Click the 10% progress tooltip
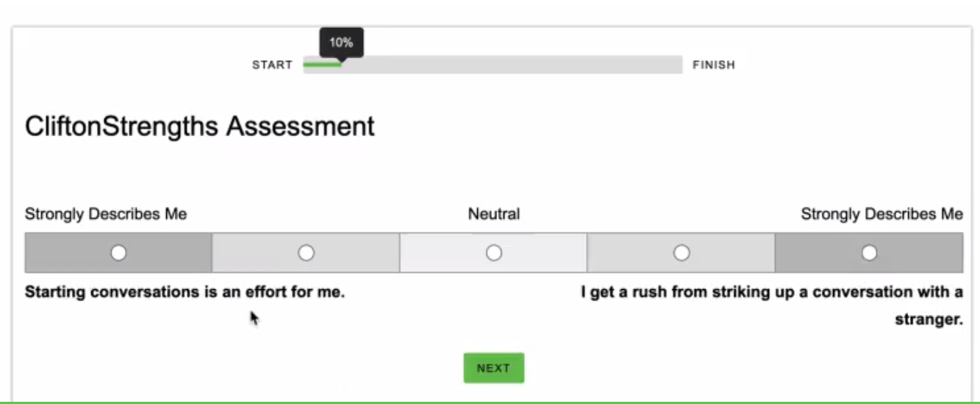The height and width of the screenshot is (404, 980). [x=341, y=43]
